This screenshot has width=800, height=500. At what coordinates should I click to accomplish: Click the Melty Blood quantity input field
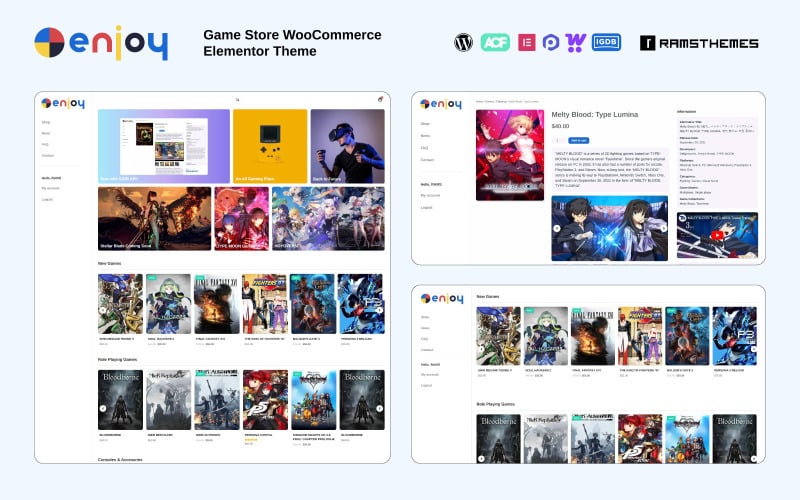(558, 140)
